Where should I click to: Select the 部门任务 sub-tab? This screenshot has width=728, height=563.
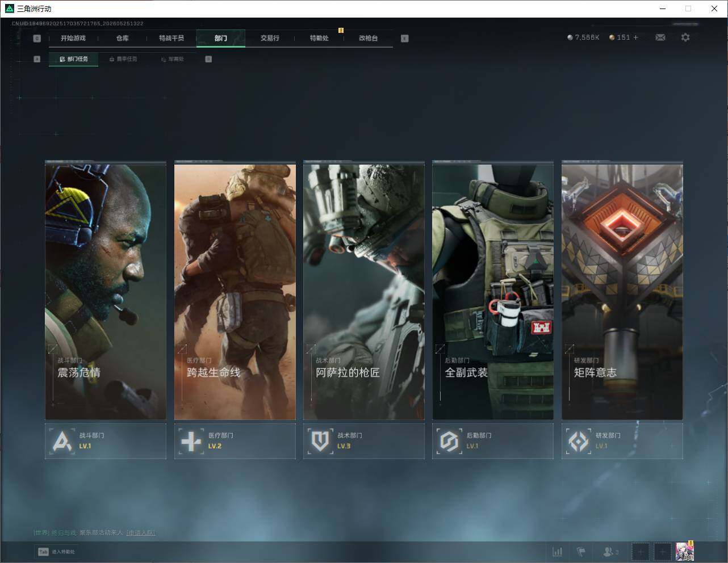click(73, 59)
